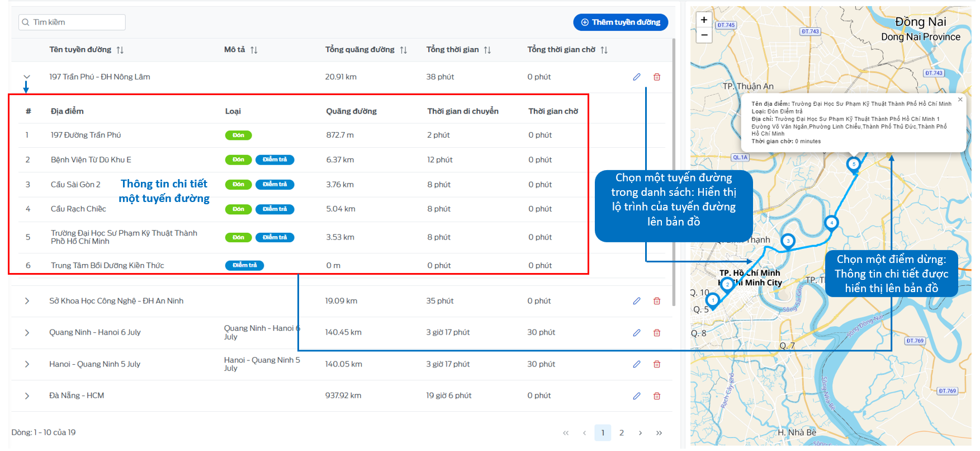Image resolution: width=980 pixels, height=451 pixels.
Task: Sort by Tổng thời gian chờ column
Action: (604, 50)
